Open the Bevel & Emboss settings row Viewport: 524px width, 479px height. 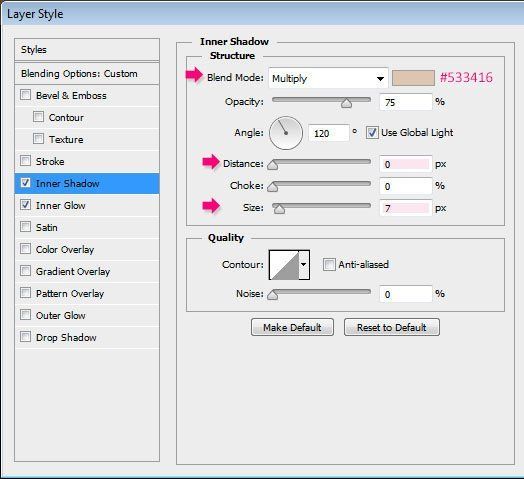pyautogui.click(x=87, y=95)
